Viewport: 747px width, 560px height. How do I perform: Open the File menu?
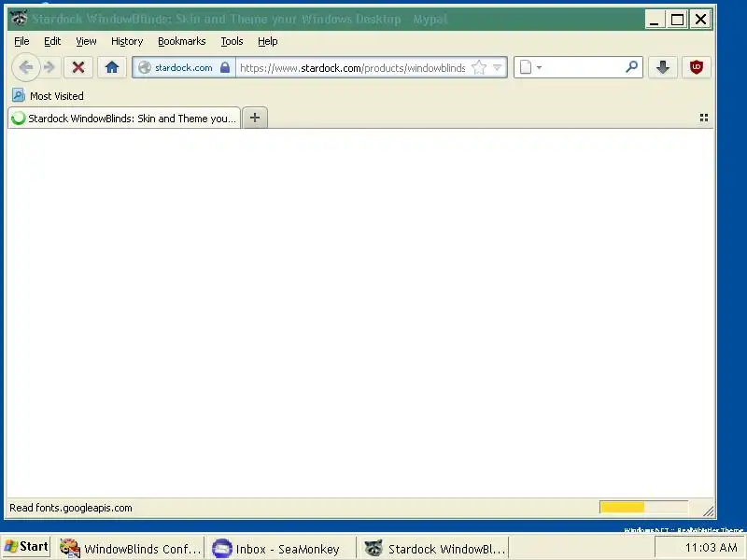tap(21, 41)
